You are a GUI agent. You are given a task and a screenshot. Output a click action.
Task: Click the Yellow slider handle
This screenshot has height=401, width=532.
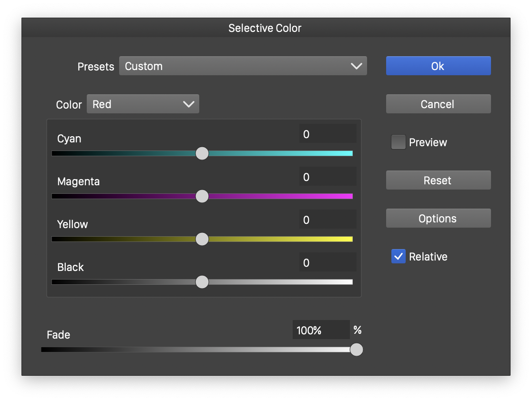tap(202, 239)
